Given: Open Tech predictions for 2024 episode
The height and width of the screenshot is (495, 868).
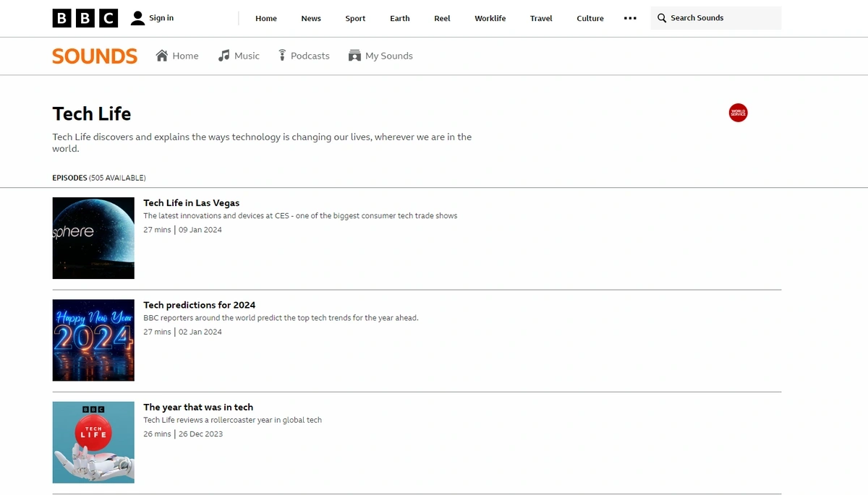Looking at the screenshot, I should point(198,305).
